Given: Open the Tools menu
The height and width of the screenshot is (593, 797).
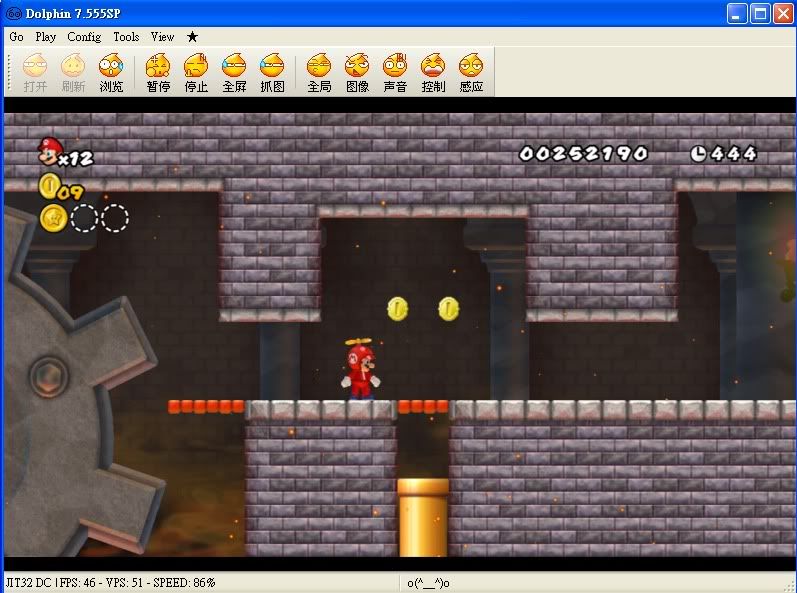Looking at the screenshot, I should coord(126,37).
